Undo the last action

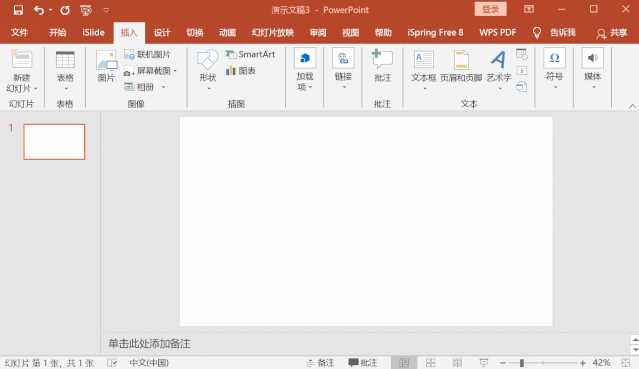click(39, 10)
